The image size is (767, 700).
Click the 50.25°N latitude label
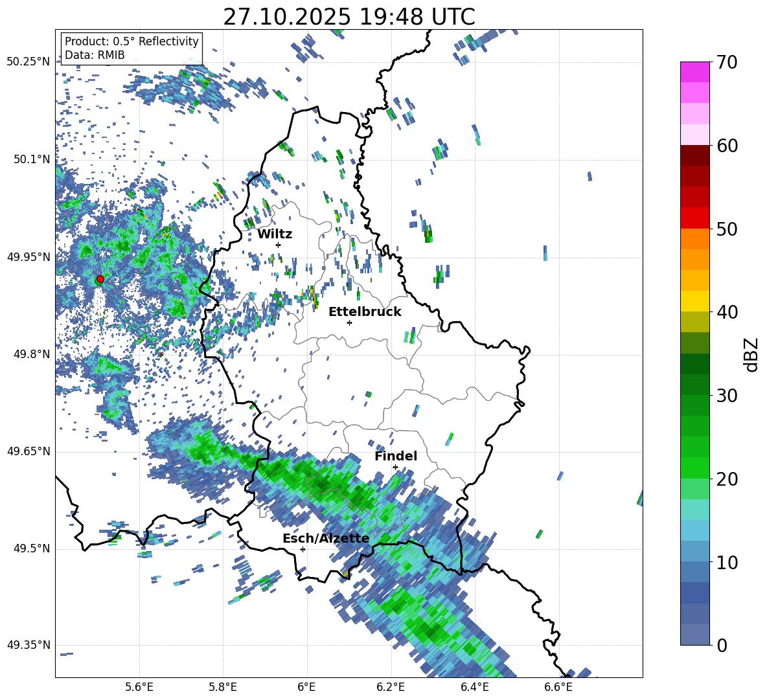(x=29, y=62)
